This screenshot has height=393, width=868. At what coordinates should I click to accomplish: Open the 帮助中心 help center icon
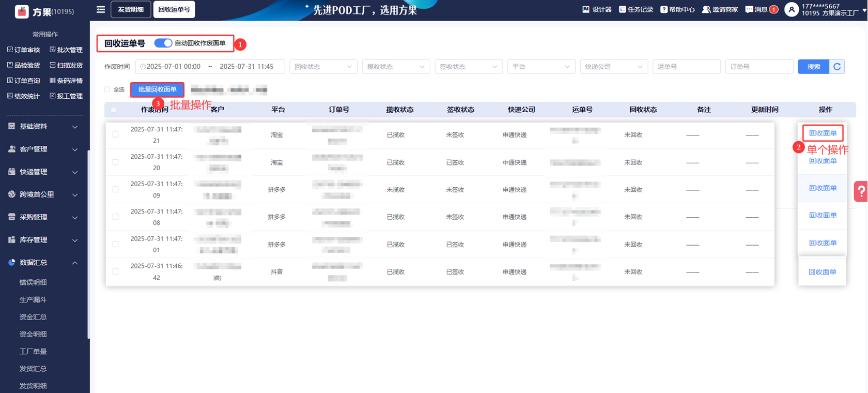tap(663, 9)
